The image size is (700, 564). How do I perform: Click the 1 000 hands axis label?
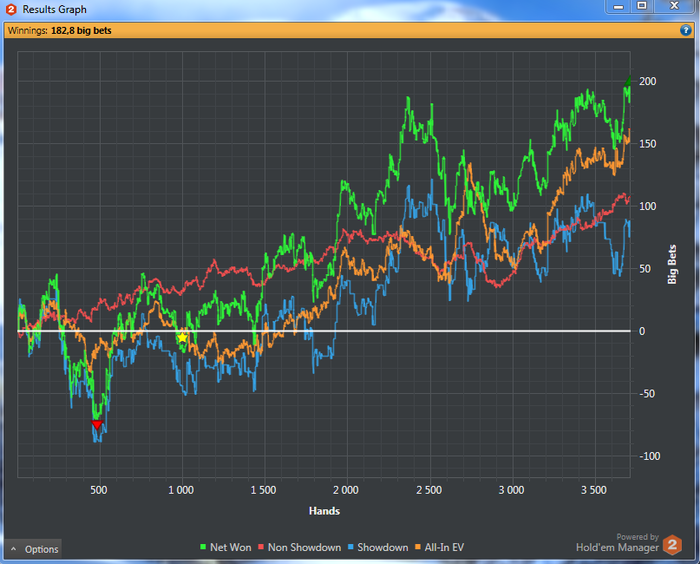(x=181, y=490)
